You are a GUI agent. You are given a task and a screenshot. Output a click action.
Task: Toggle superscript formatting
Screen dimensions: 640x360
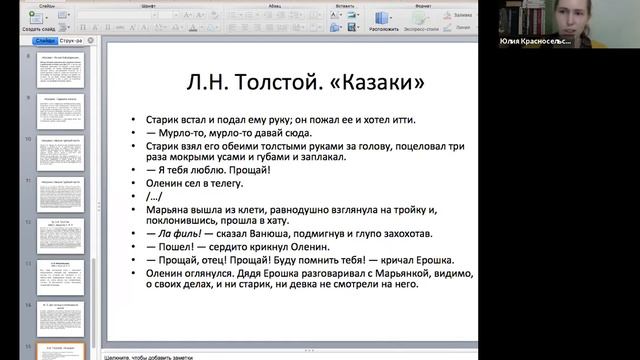tap(132, 27)
